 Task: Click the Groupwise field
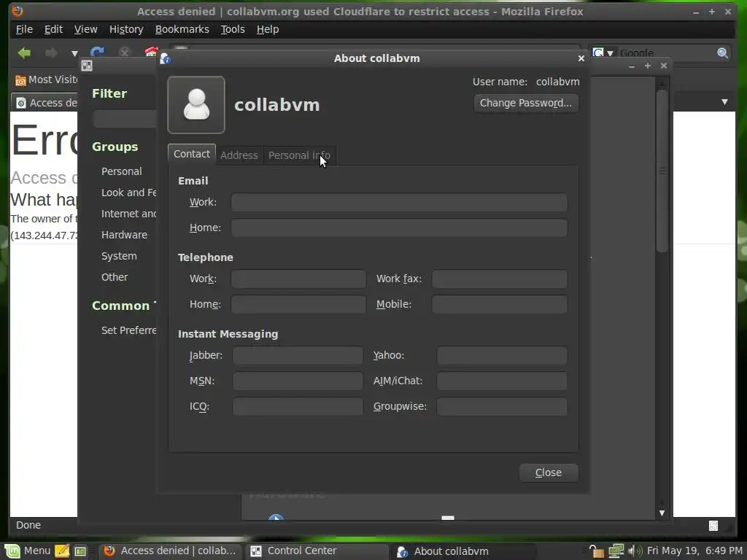[x=502, y=407]
